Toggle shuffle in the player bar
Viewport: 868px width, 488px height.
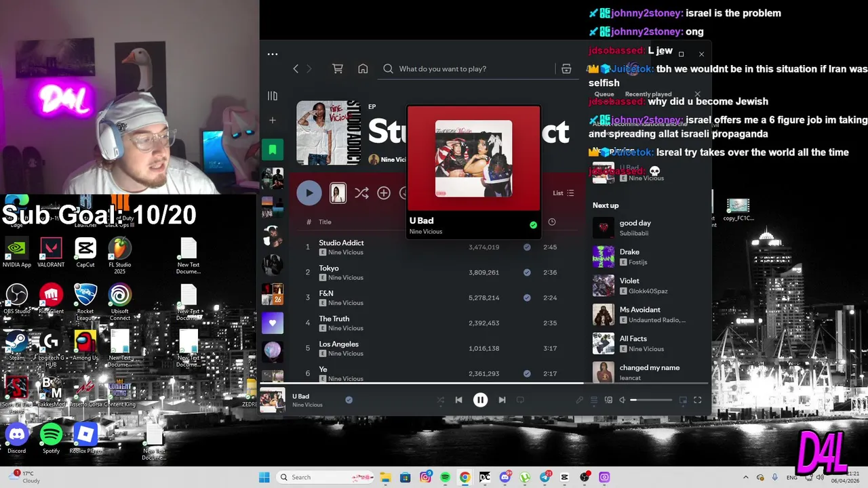point(440,400)
